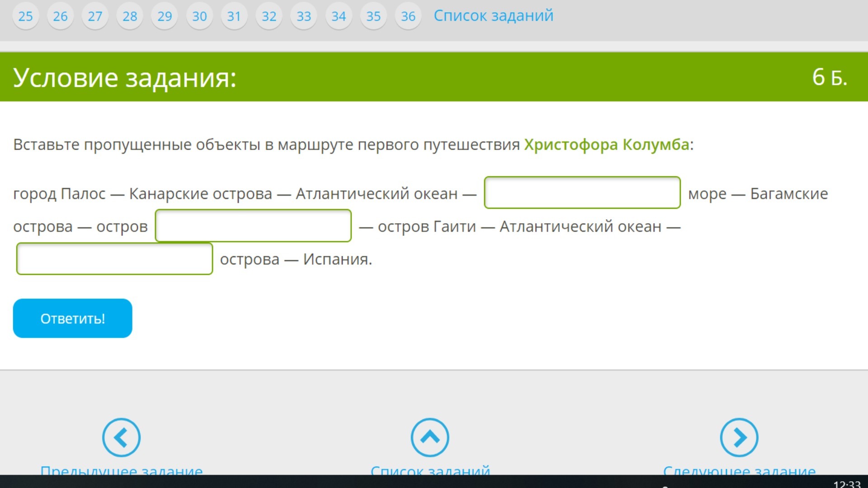Viewport: 868px width, 488px height.
Task: Click the up arrow task list icon
Action: coord(430,437)
